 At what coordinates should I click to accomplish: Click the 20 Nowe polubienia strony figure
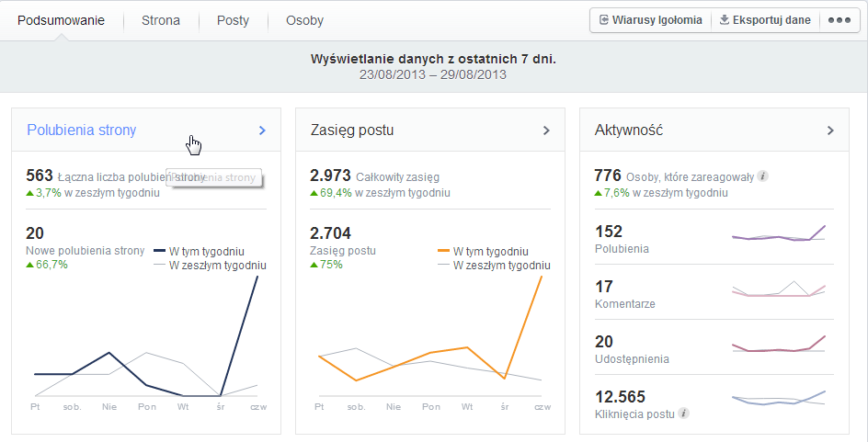coord(35,232)
